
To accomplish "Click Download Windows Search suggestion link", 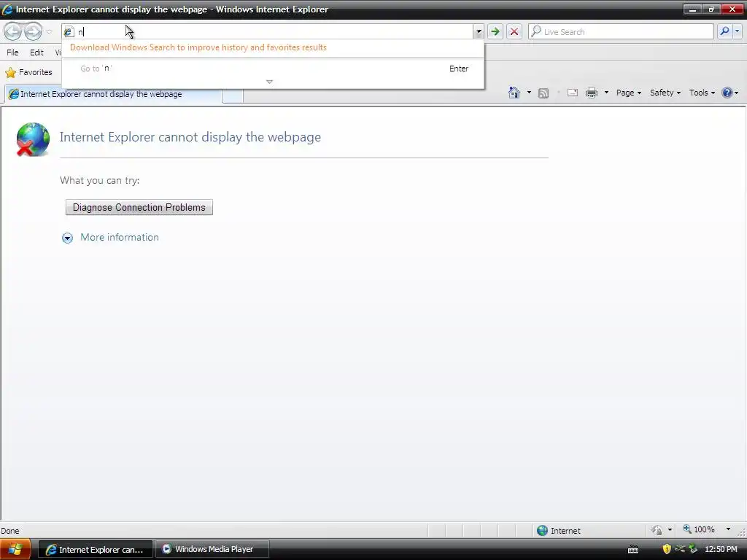I will pyautogui.click(x=198, y=47).
